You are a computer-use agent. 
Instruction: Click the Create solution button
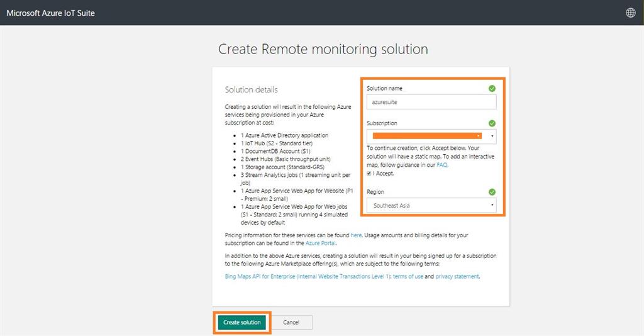point(242,322)
